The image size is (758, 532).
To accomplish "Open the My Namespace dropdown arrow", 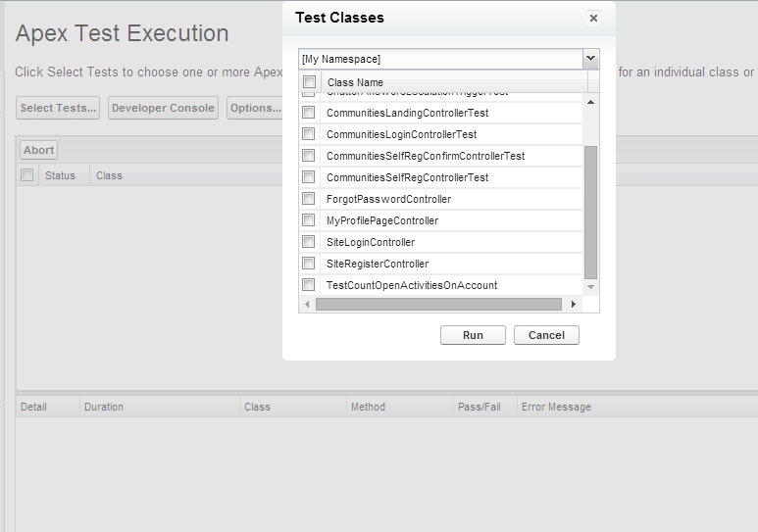I will tap(590, 59).
